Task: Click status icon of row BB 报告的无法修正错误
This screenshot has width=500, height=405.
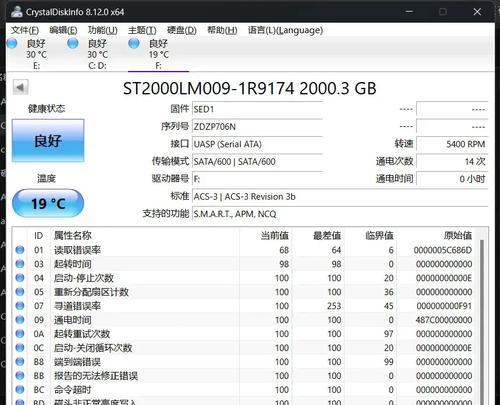Action: click(20, 376)
